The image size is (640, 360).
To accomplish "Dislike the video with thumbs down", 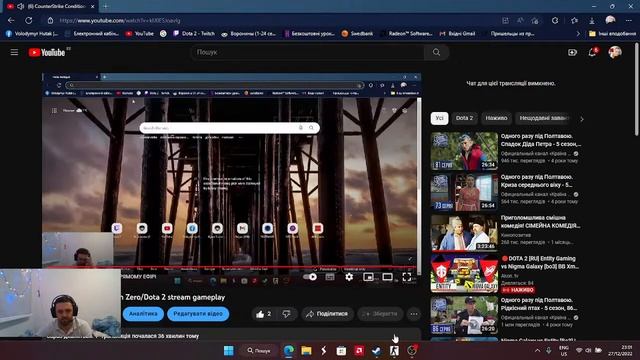I will pyautogui.click(x=287, y=314).
